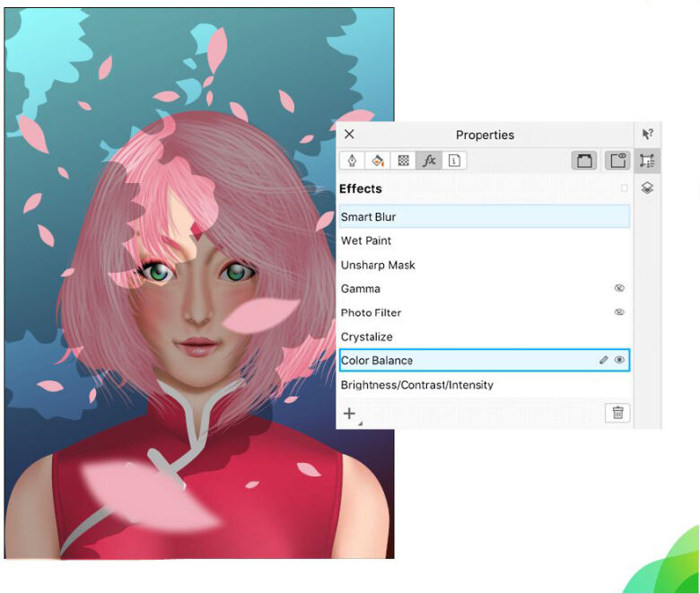Hide the Color Balance effect
Image resolution: width=700 pixels, height=594 pixels.
(619, 361)
